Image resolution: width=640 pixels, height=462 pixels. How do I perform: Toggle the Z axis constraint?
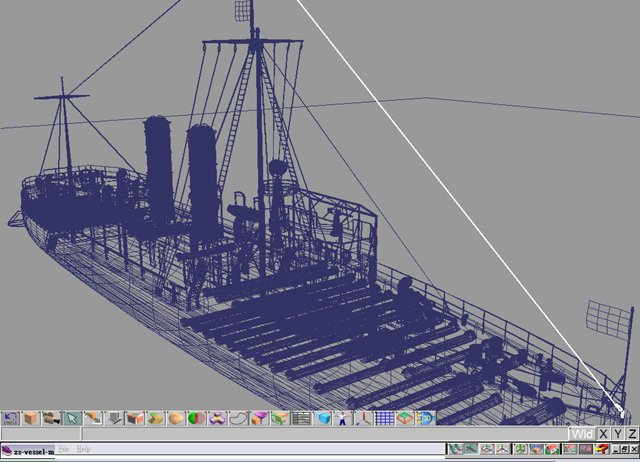632,434
